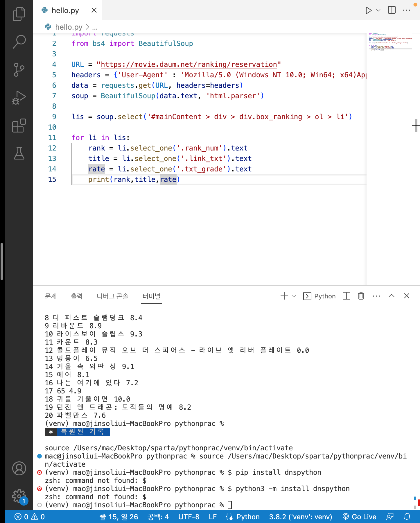420x523 pixels.
Task: Select the hello.py editor tab
Action: pos(68,10)
